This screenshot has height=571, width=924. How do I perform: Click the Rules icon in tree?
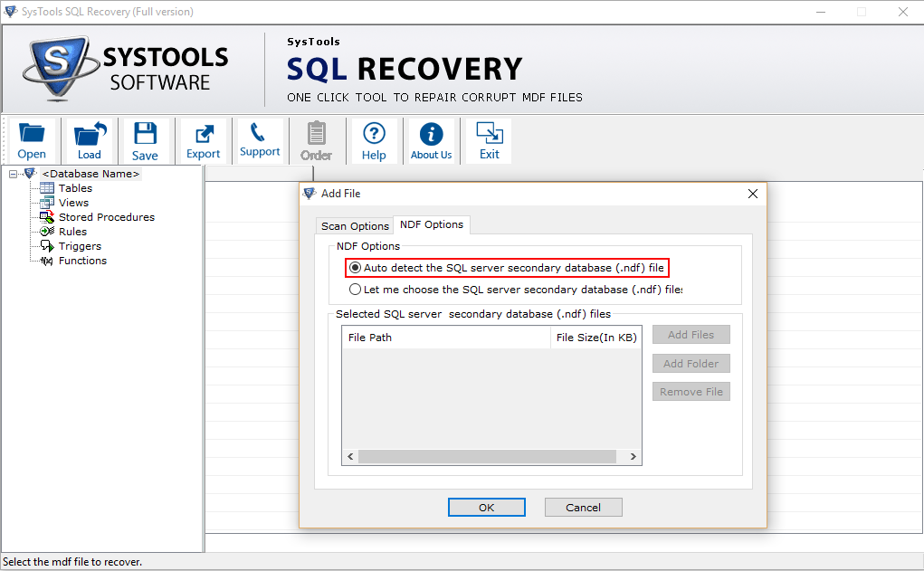[x=47, y=232]
